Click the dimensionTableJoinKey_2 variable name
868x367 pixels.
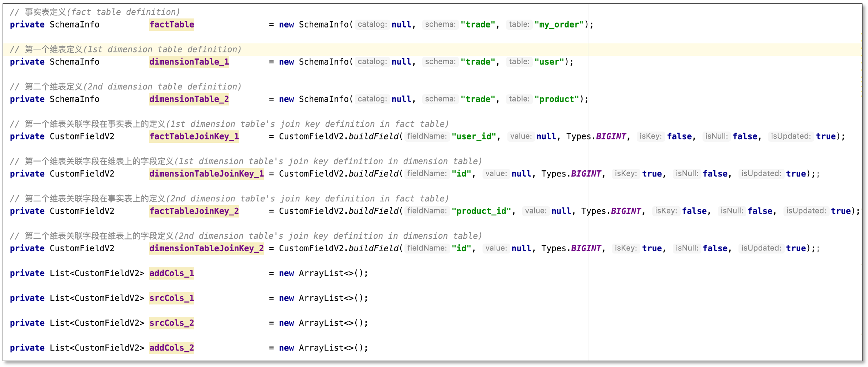[x=206, y=249]
